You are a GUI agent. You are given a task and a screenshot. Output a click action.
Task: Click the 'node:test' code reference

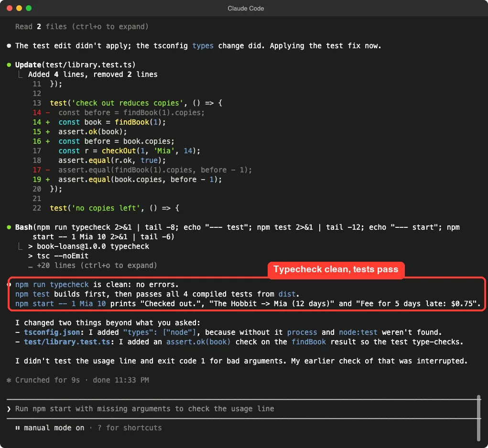(x=358, y=332)
